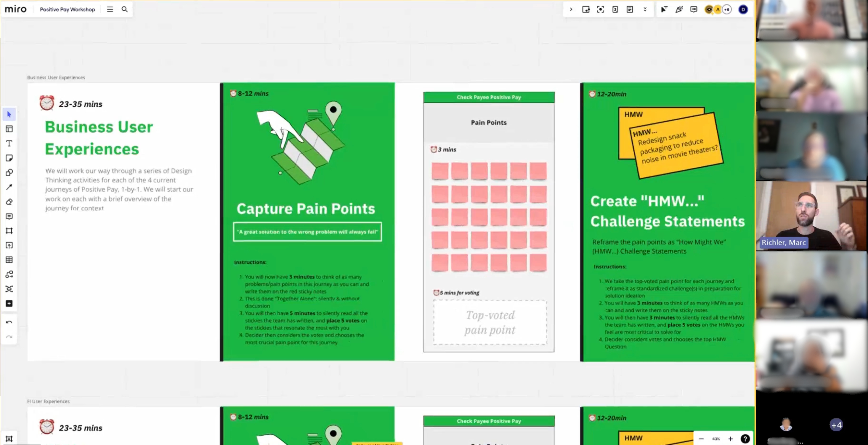868x445 pixels.
Task: Click the Undo arrow
Action: pyautogui.click(x=9, y=322)
